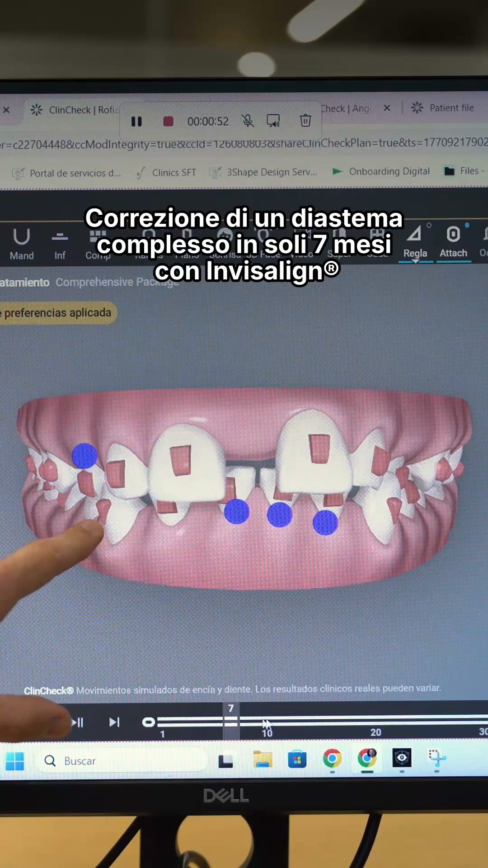Viewport: 488px width, 868px height.
Task: Click the 3D teeth model viewport
Action: (244, 488)
